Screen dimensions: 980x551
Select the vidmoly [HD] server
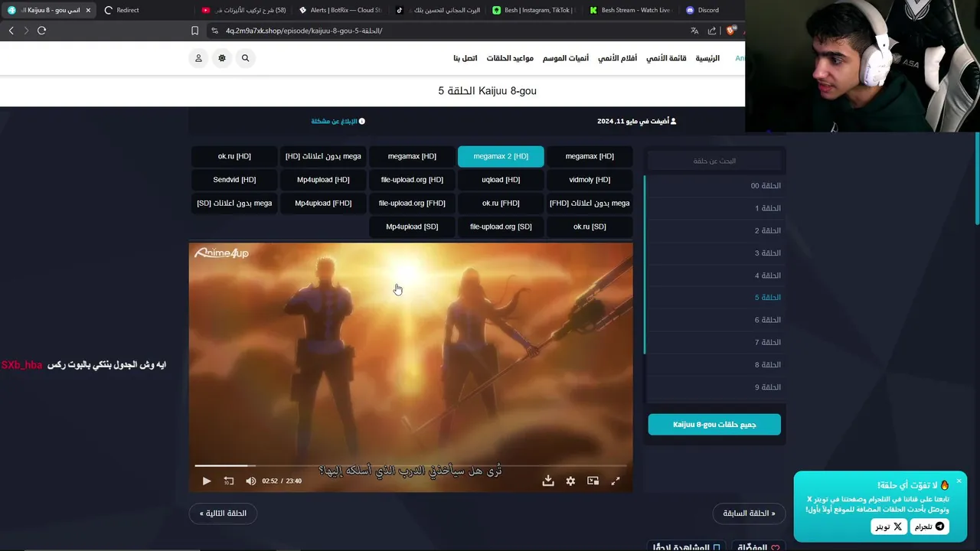tap(590, 180)
